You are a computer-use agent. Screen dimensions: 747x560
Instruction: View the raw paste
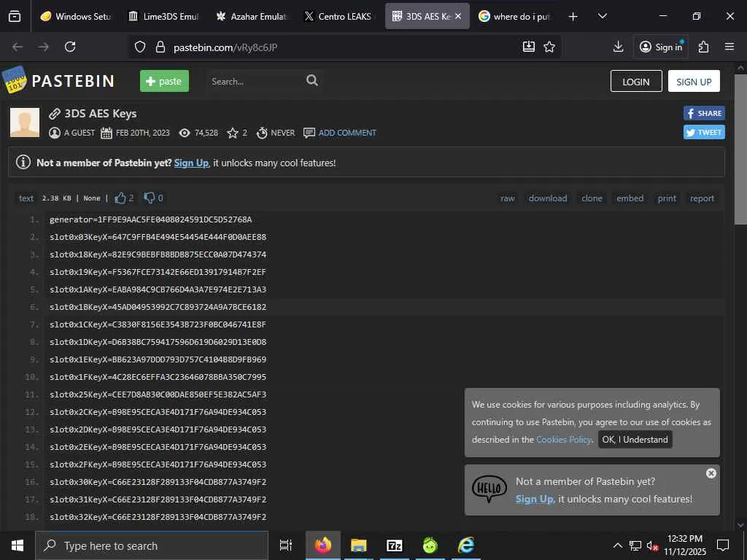tap(508, 198)
